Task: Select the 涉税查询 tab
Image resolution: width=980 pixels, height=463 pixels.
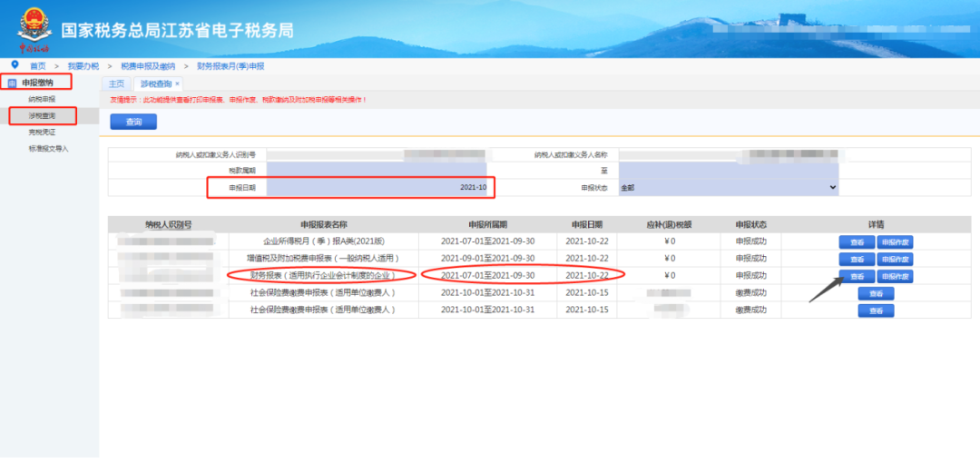Action: click(x=156, y=84)
